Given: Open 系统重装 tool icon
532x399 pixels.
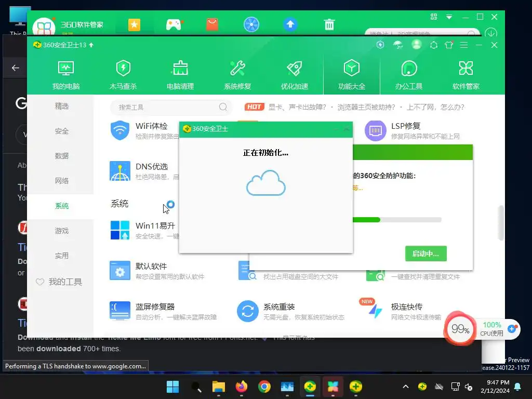Looking at the screenshot, I should point(248,311).
